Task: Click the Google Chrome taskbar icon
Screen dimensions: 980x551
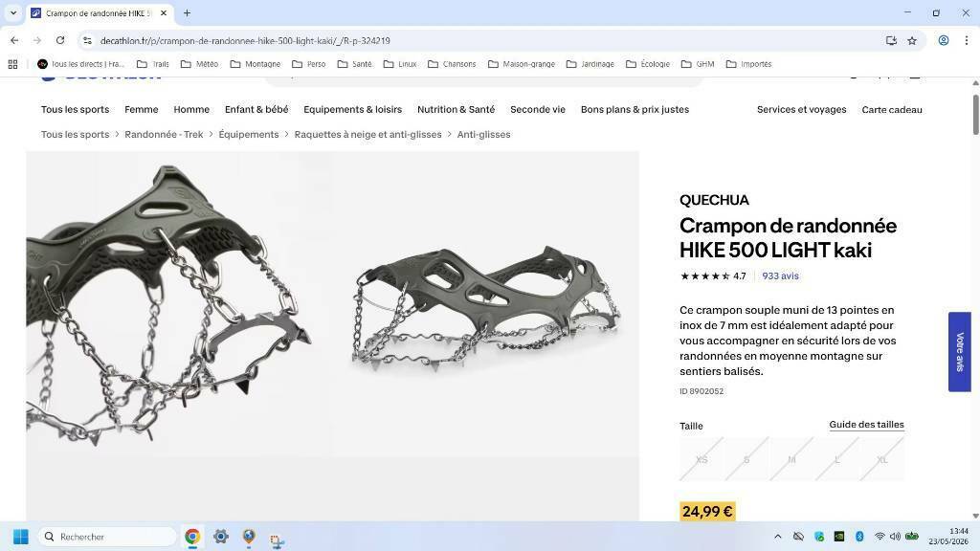Action: (192, 537)
